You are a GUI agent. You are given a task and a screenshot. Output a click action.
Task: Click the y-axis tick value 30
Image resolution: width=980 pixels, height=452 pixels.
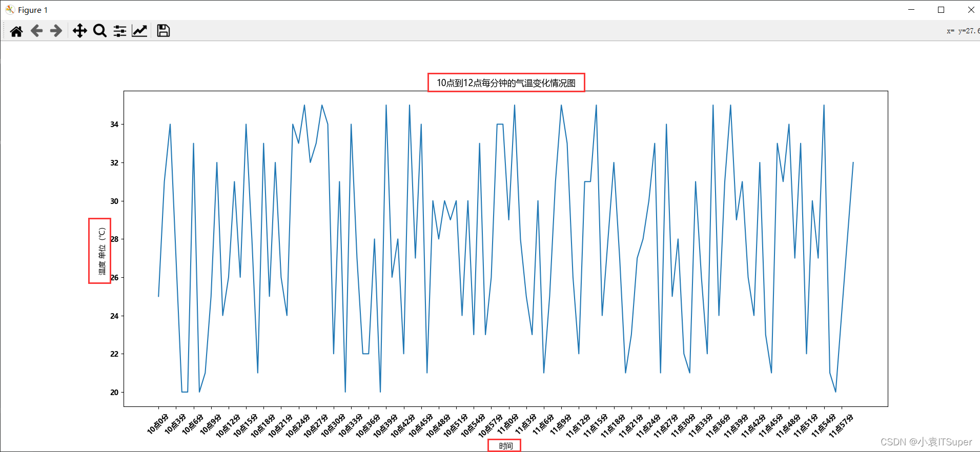pyautogui.click(x=114, y=201)
